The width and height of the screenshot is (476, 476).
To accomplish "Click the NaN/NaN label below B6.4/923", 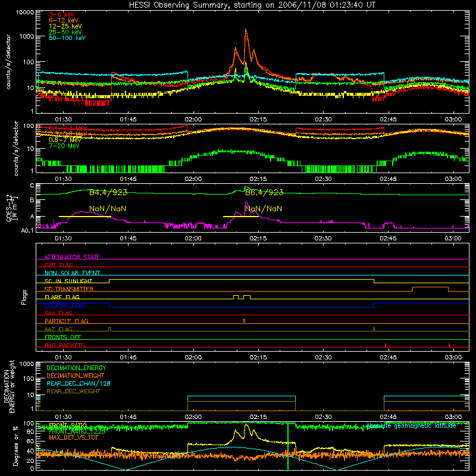I will coord(264,209).
